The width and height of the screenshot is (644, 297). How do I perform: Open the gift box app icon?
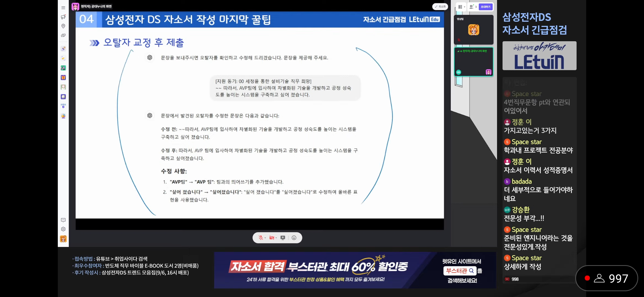click(x=63, y=78)
